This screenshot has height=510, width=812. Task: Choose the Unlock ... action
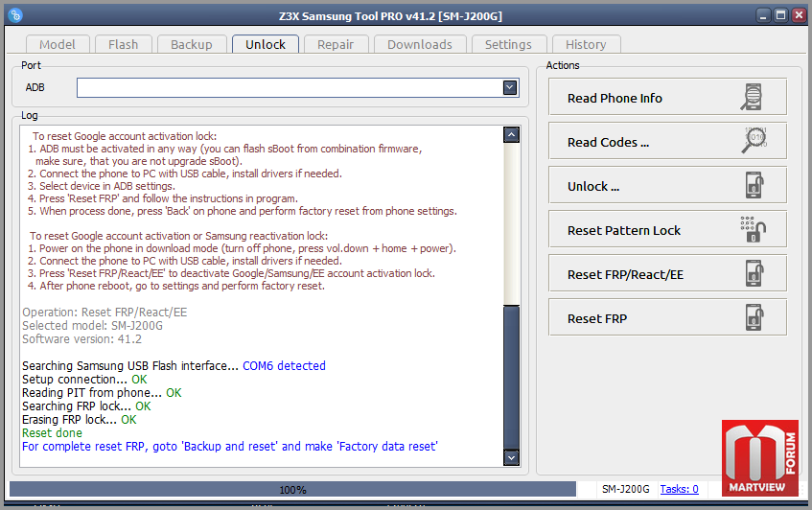point(667,185)
